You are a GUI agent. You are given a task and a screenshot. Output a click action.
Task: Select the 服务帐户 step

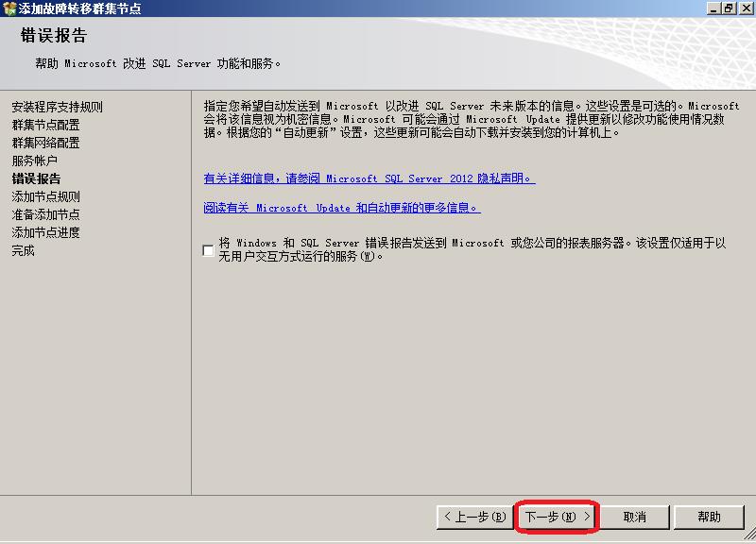[x=34, y=161]
